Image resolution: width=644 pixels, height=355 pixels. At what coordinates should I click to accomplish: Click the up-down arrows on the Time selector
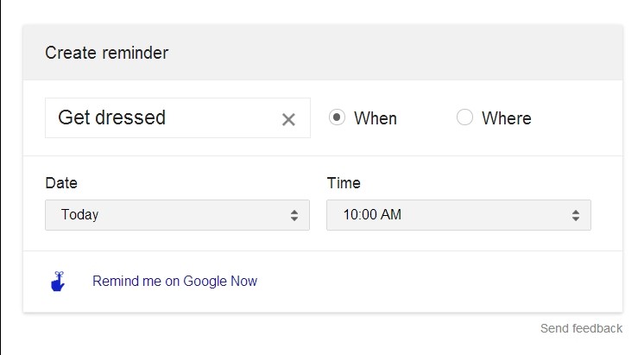(x=576, y=215)
